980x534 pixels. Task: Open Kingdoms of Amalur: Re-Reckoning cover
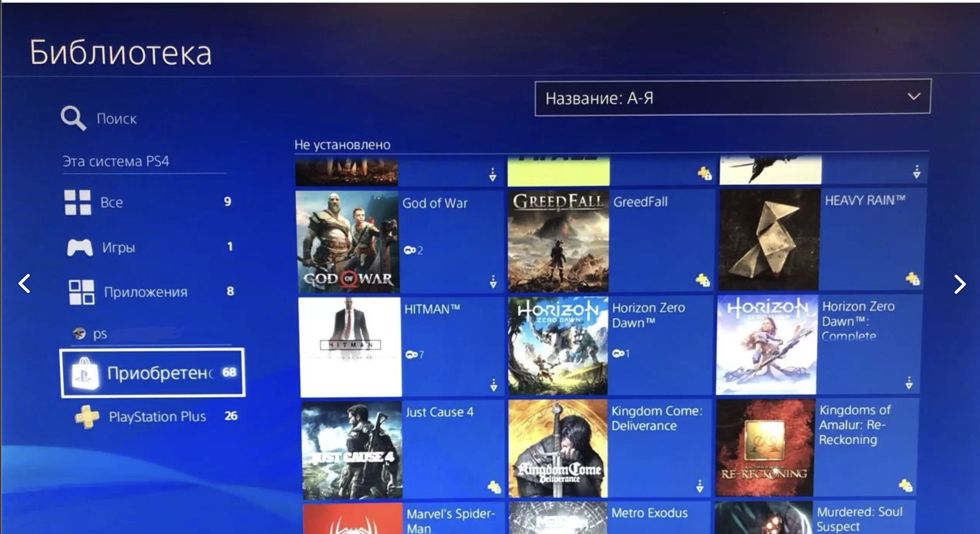coord(765,448)
